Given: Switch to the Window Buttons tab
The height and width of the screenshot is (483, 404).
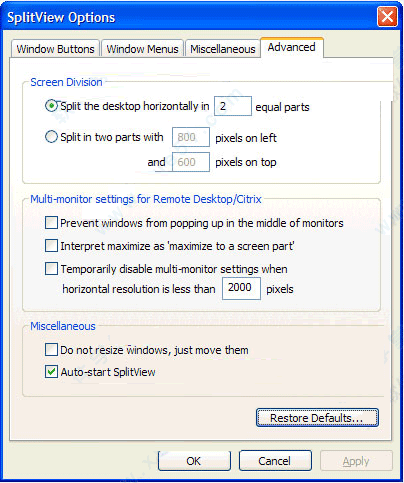Looking at the screenshot, I should pyautogui.click(x=55, y=49).
